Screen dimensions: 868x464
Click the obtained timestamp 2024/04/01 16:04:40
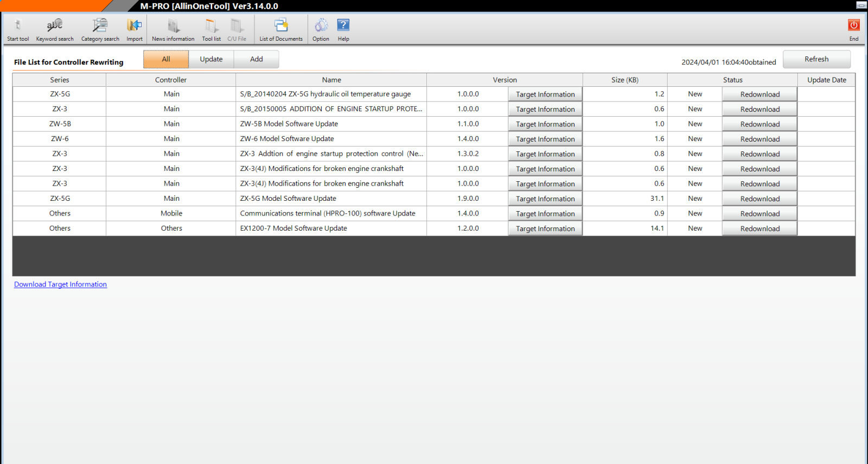click(729, 62)
